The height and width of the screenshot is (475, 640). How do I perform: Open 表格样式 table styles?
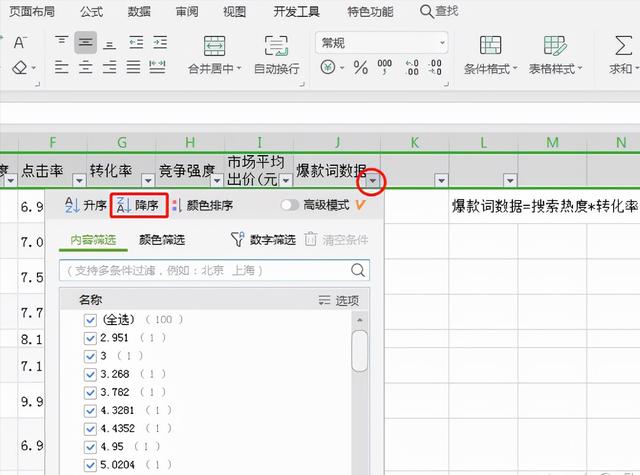(555, 55)
